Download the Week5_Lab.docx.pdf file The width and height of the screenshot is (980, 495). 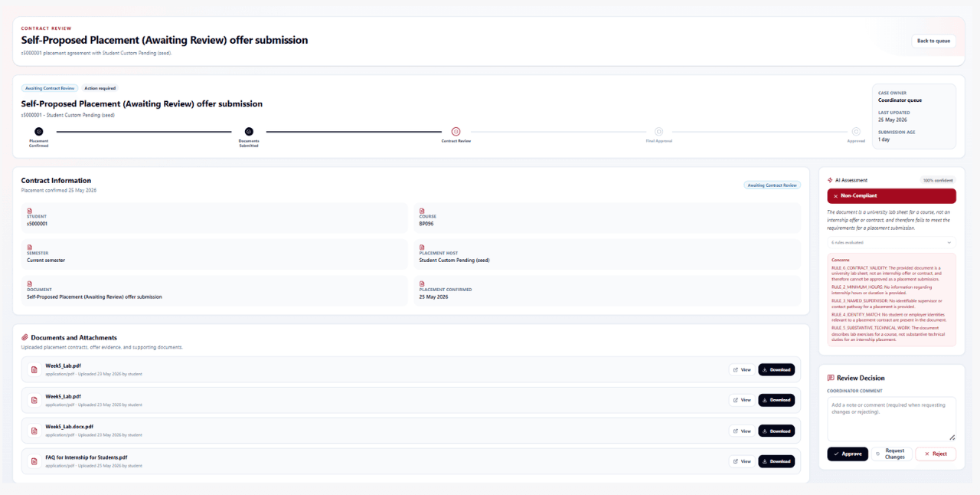click(x=776, y=431)
